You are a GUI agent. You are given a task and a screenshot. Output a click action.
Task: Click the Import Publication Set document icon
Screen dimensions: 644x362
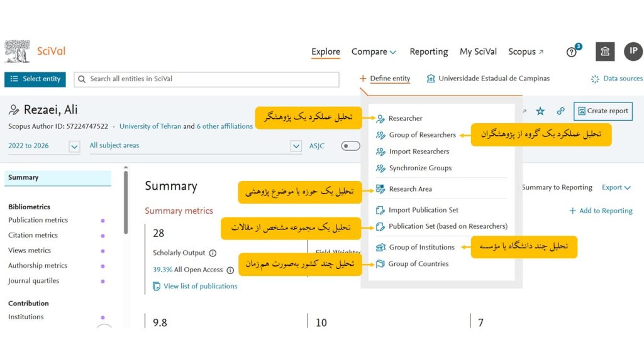pos(380,210)
